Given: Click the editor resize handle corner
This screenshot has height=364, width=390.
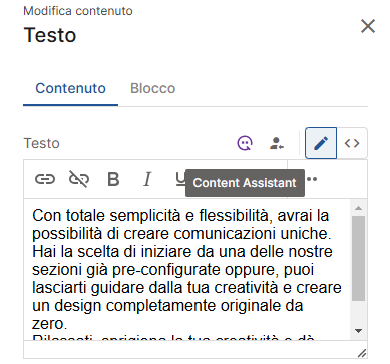Looking at the screenshot, I should coord(362,353).
